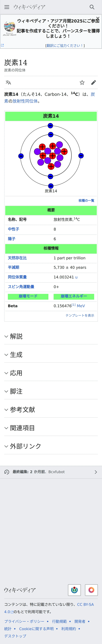This screenshot has width=102, height=644.
Task: Expand the 生成 section
Action: pos(16,354)
